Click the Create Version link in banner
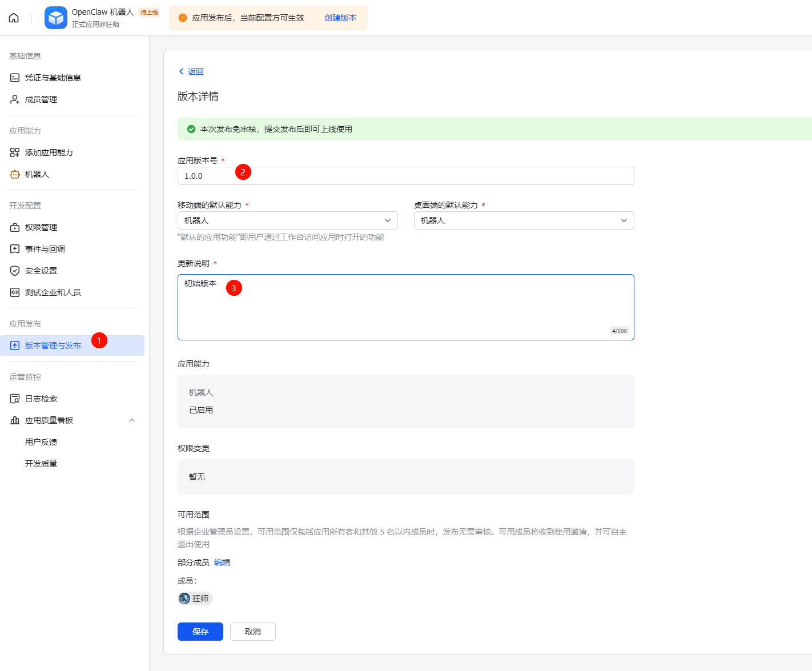The width and height of the screenshot is (812, 671). (340, 18)
